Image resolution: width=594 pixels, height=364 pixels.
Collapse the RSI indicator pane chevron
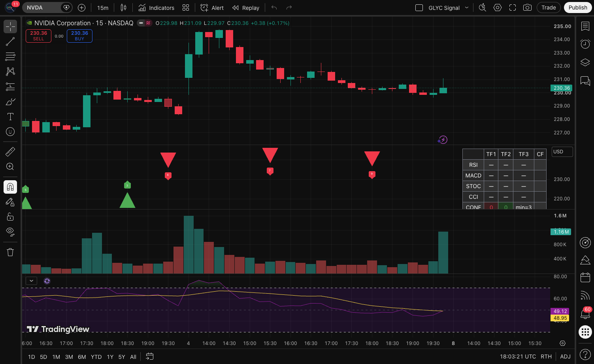(31, 281)
